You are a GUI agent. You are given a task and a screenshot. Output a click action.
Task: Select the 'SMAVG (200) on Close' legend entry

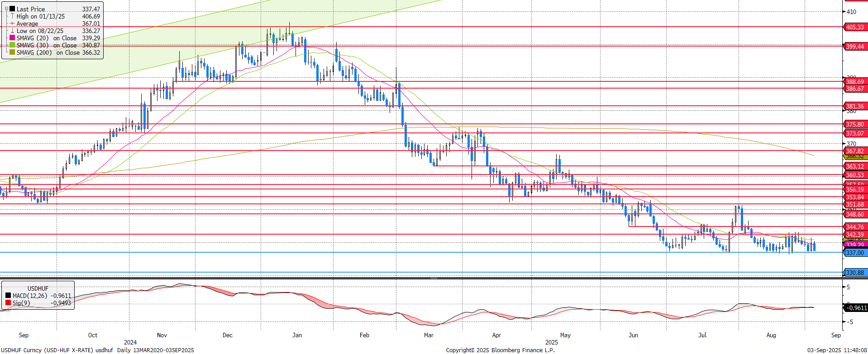tap(48, 52)
